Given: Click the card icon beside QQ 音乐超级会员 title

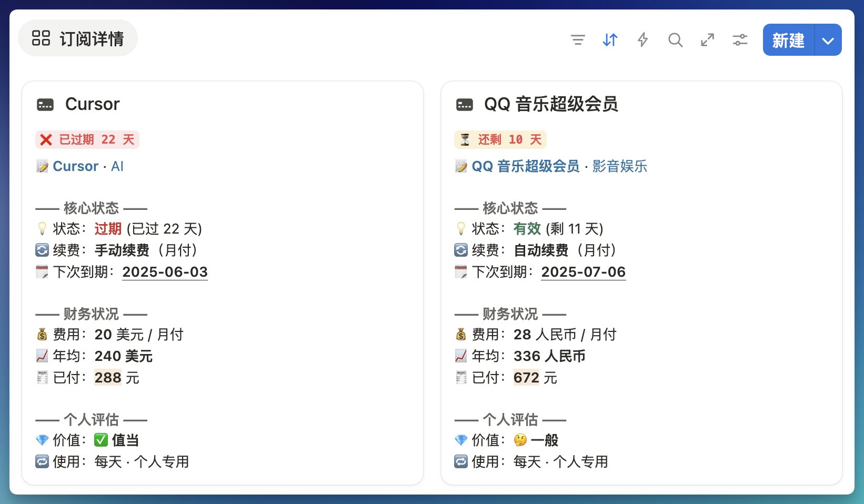Looking at the screenshot, I should click(x=464, y=105).
